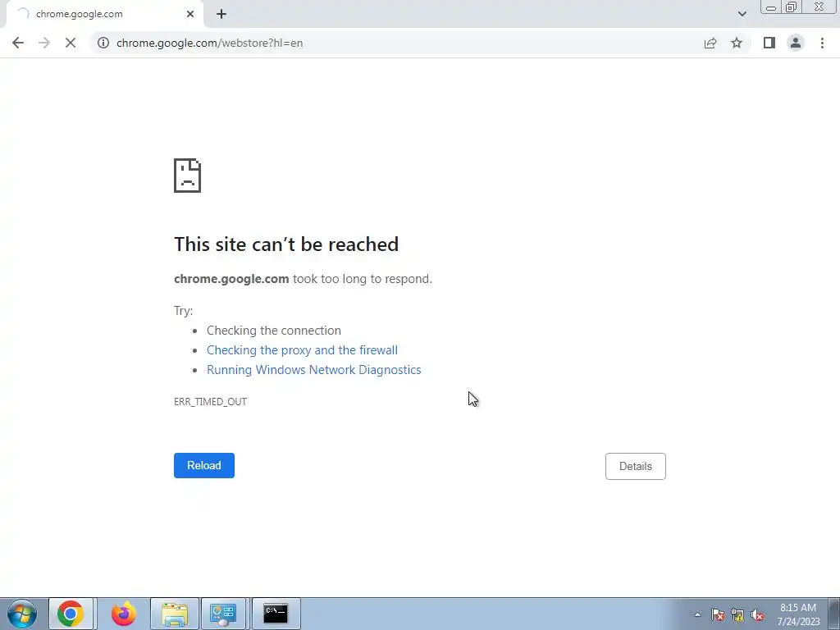Screen dimensions: 840x630
Task: Click the address bar URL
Action: coord(209,43)
